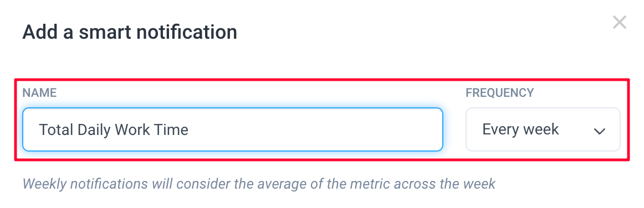Screen dimensions: 644x208
Task: Click the weekly notifications helper text
Action: [259, 184]
